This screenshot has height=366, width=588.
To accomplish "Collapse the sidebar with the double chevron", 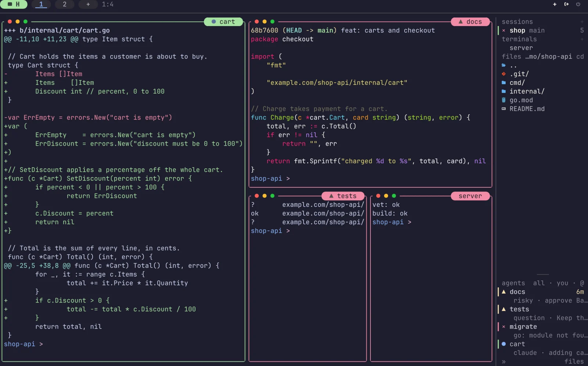I will point(504,362).
